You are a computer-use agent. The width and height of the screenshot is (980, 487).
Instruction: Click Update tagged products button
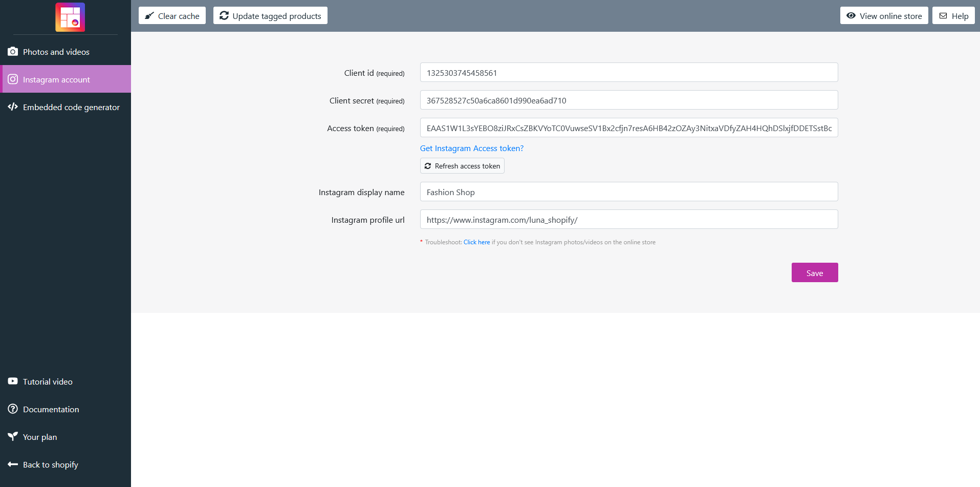270,16
